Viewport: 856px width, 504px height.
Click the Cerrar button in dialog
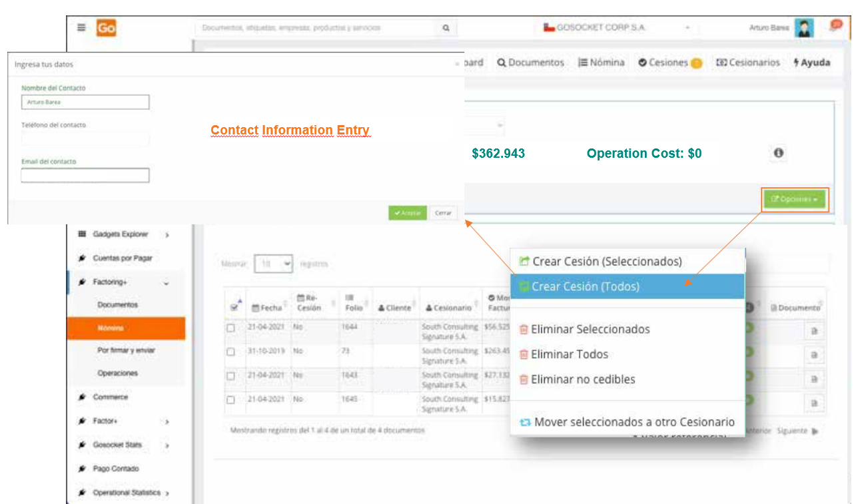[444, 213]
